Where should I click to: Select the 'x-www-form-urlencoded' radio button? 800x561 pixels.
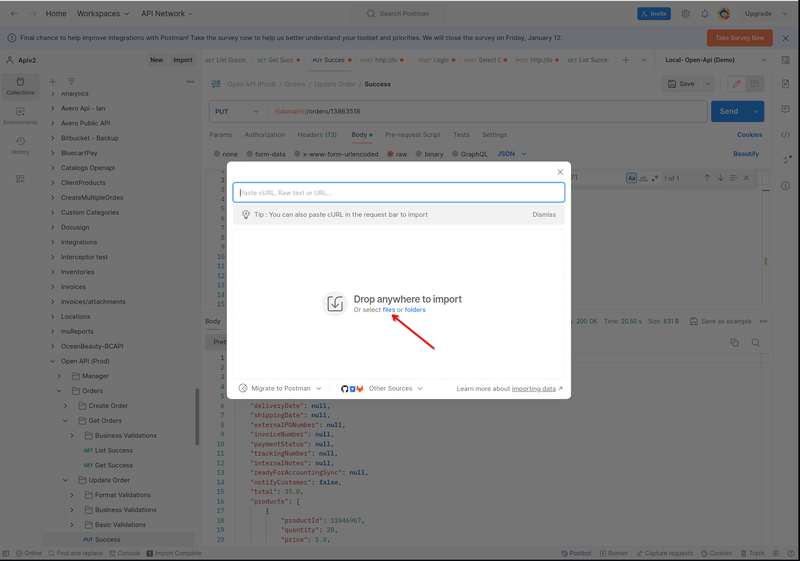[x=297, y=154]
